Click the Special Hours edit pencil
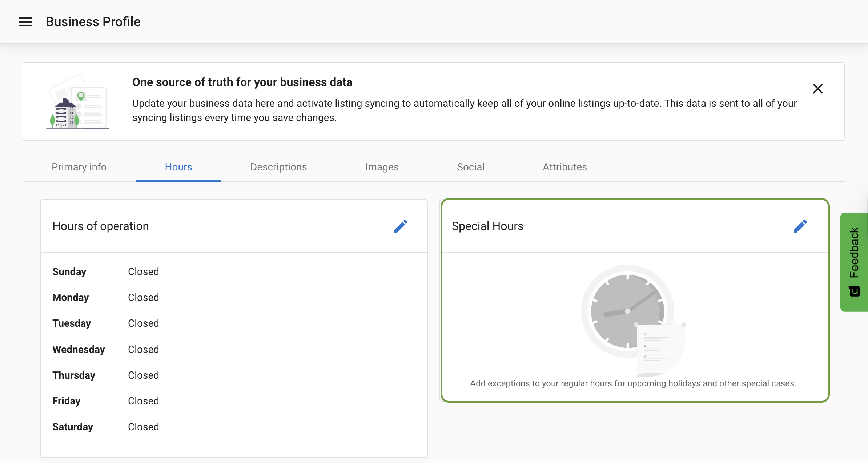The width and height of the screenshot is (868, 463). pos(800,226)
